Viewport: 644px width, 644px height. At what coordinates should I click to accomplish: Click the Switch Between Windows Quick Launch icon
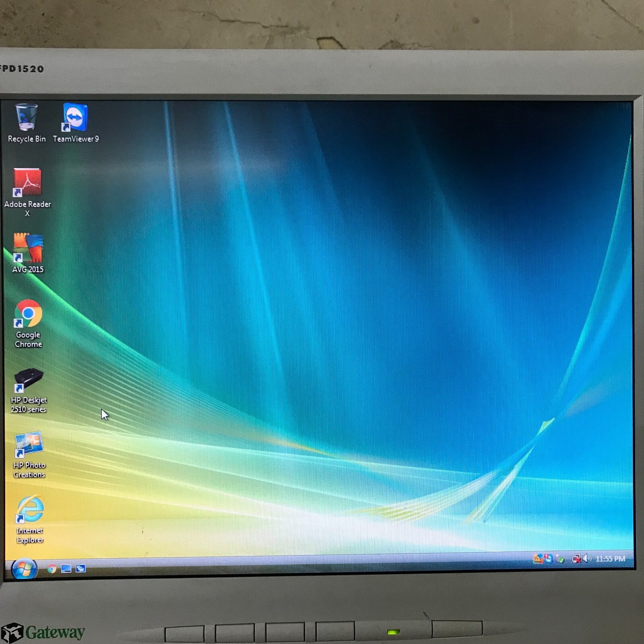(80, 568)
